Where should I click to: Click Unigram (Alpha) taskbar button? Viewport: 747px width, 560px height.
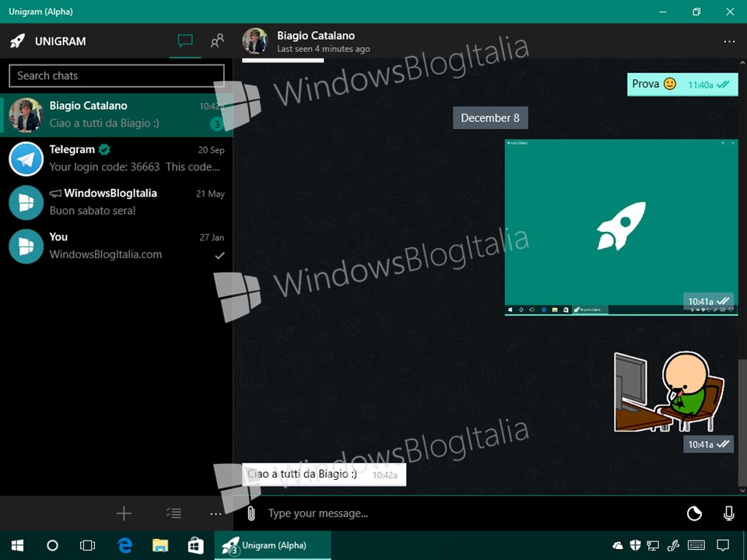pyautogui.click(x=272, y=546)
